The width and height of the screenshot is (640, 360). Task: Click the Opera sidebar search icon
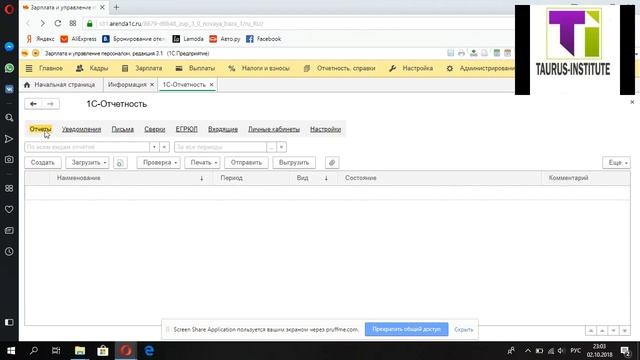(x=9, y=118)
